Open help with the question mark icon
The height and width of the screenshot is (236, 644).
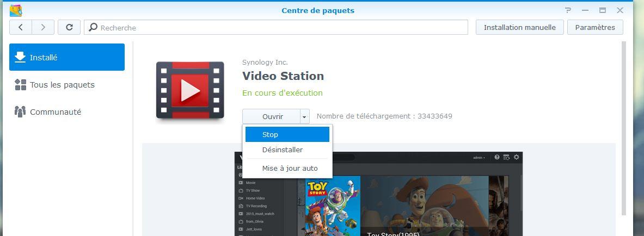(568, 10)
